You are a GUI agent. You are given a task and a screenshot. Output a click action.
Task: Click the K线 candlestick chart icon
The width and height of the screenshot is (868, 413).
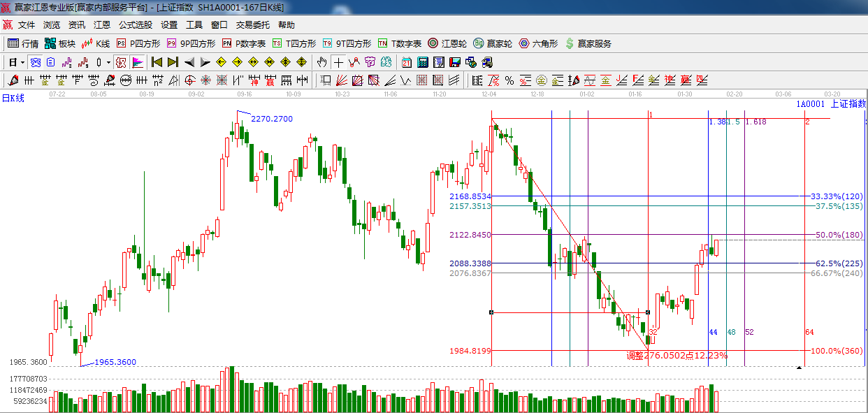coord(96,43)
